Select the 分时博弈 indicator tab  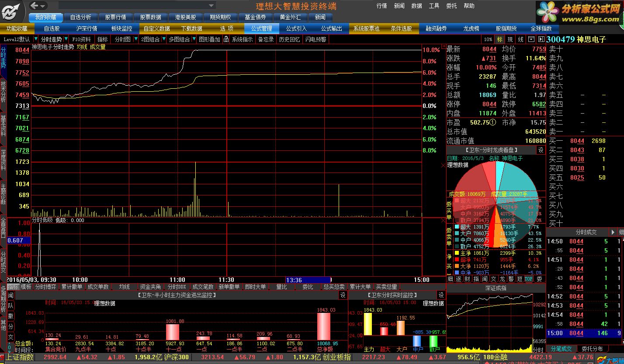(46, 287)
